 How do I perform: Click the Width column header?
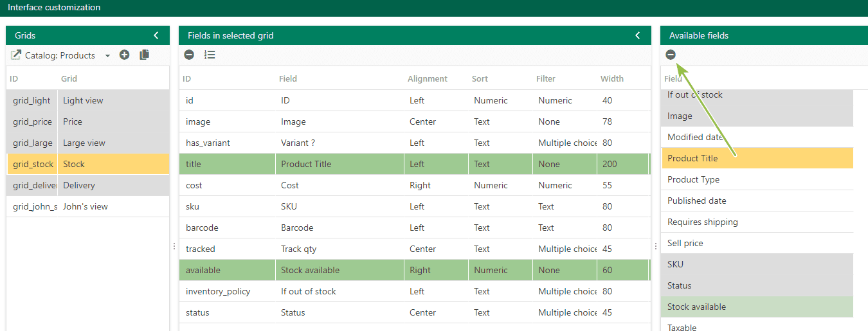(612, 79)
